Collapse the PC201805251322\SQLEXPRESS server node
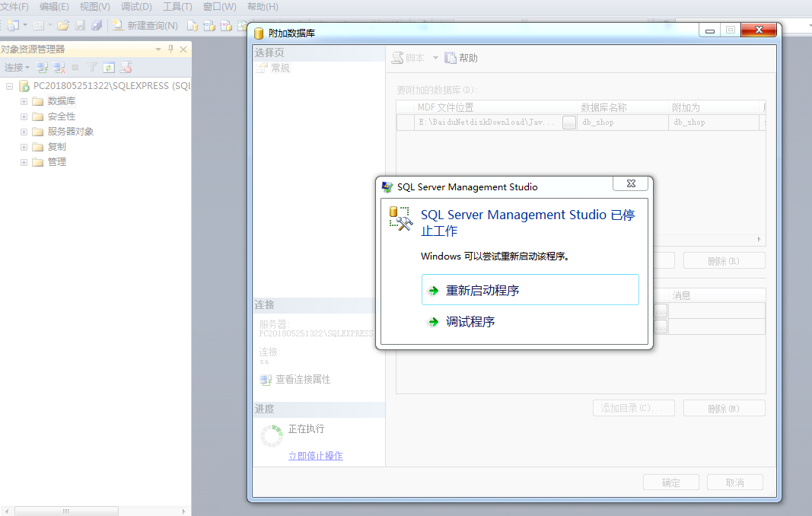The image size is (812, 516). pyautogui.click(x=9, y=86)
